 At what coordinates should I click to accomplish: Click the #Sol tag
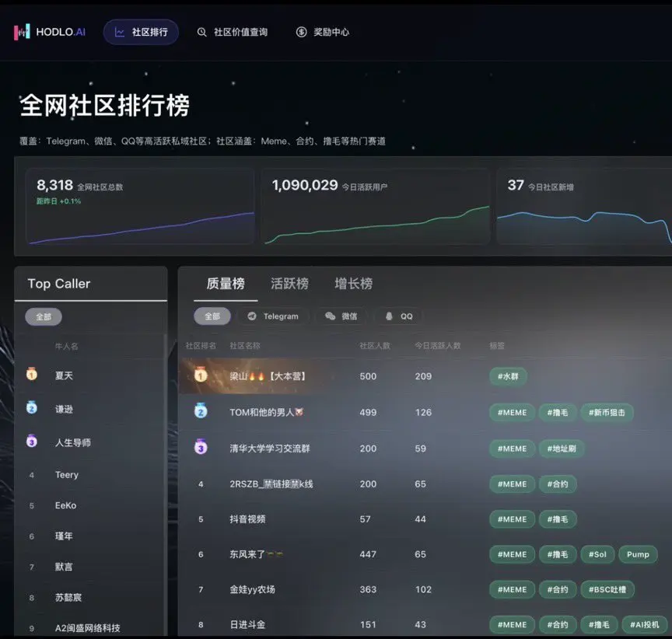click(x=597, y=554)
